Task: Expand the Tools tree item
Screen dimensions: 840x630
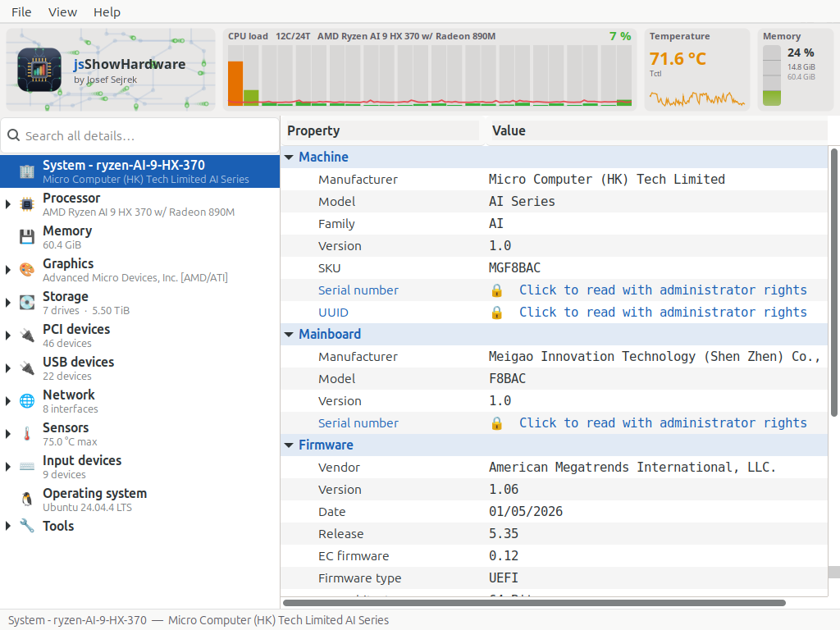Action: (8, 526)
